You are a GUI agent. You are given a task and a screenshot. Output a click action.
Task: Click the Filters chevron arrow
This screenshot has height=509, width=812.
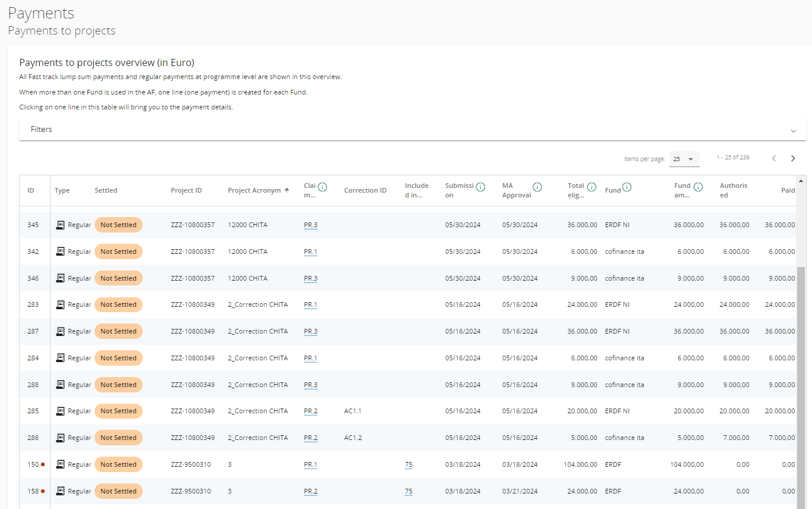(x=793, y=130)
